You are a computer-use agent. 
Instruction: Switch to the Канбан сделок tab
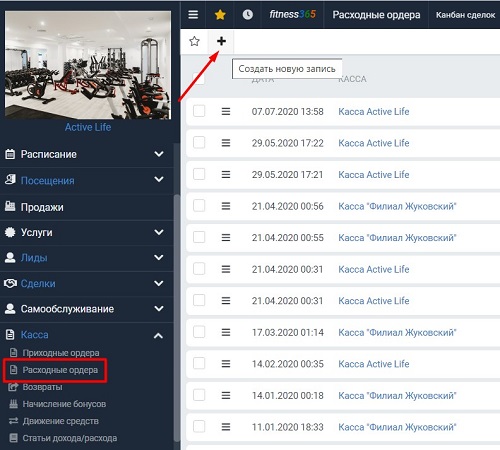(x=465, y=15)
